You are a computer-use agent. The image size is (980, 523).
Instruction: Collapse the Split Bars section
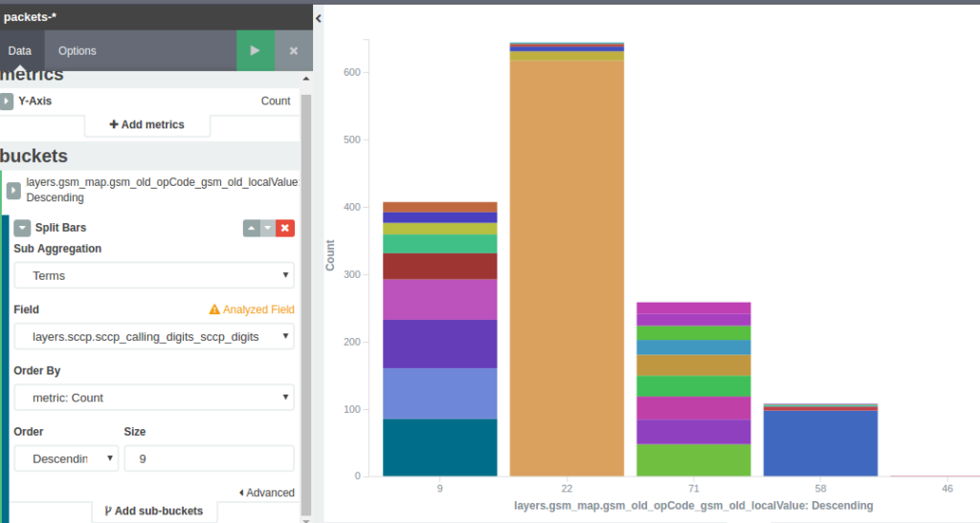(x=22, y=228)
